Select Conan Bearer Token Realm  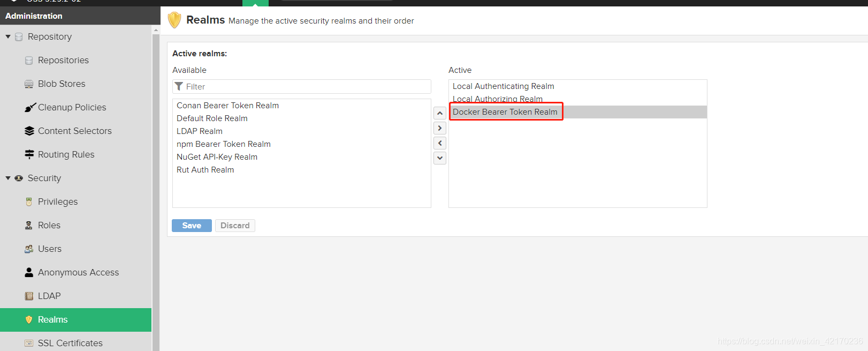click(x=302, y=106)
